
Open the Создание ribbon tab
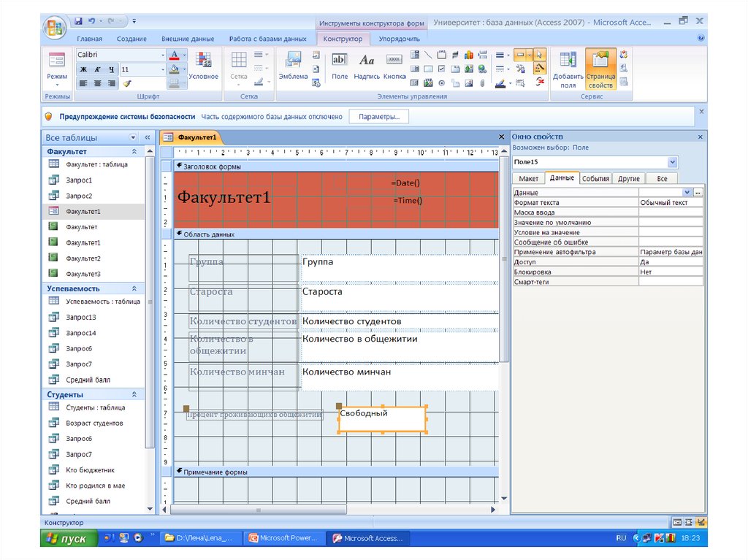(x=131, y=39)
